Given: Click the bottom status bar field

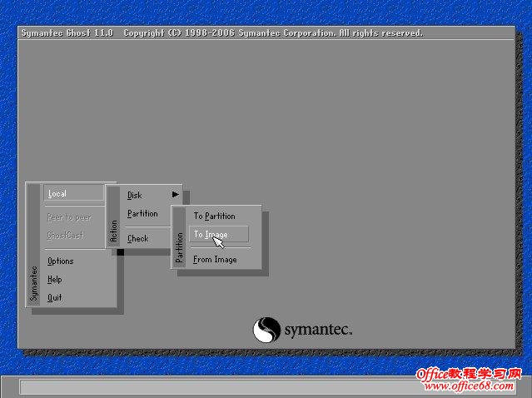Looking at the screenshot, I should click(x=267, y=387).
